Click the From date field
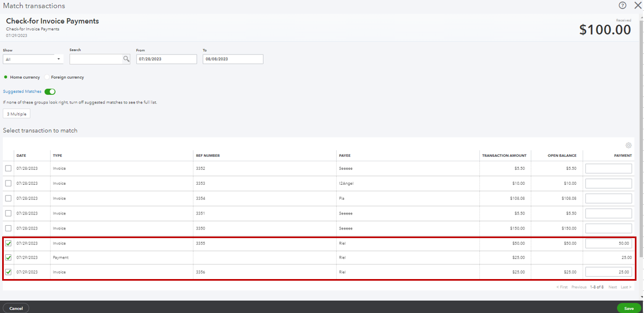Screen dimensions: 644x313 pos(166,59)
